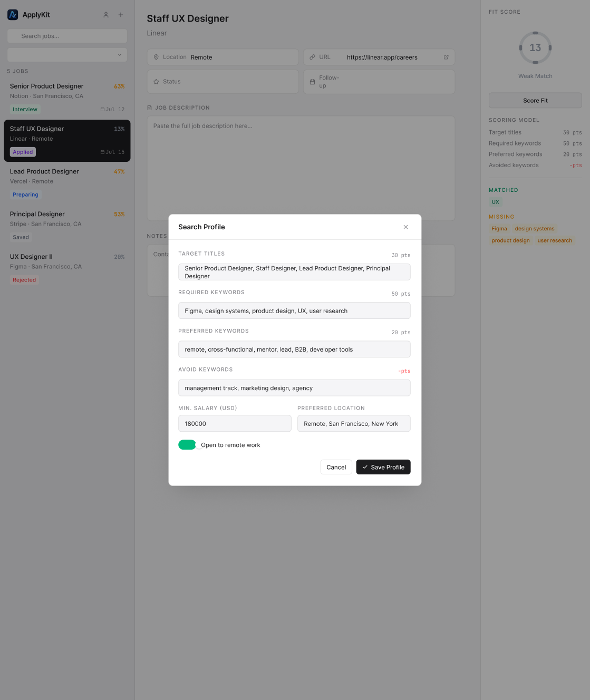Click the Preferred Location field
Image resolution: width=590 pixels, height=700 pixels.
(354, 423)
